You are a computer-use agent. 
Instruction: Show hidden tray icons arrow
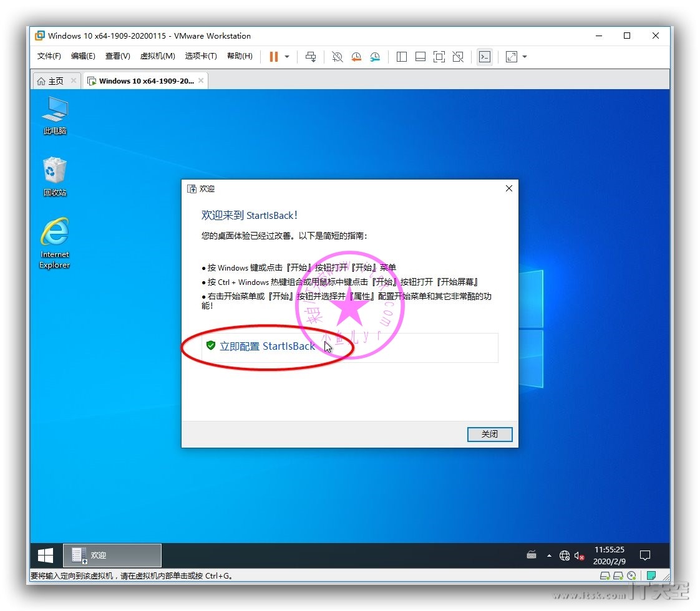(549, 556)
